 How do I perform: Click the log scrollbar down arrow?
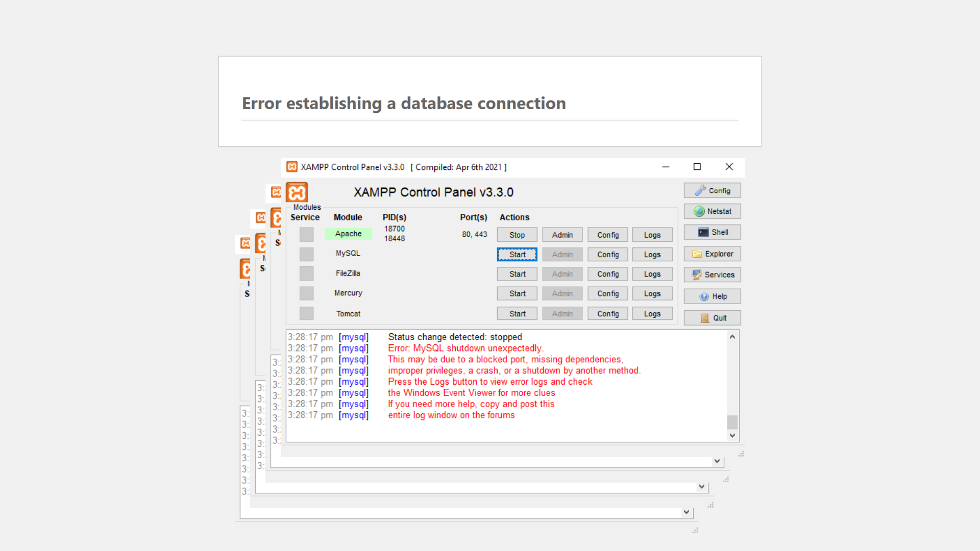[732, 435]
